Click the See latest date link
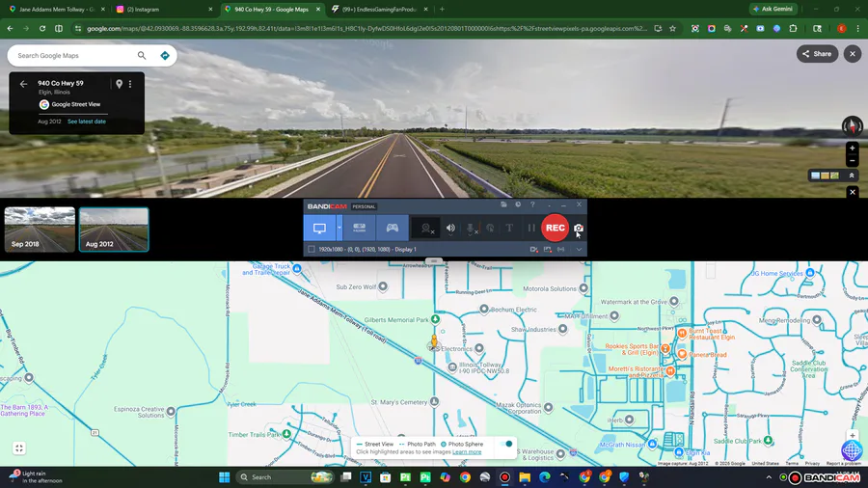Image resolution: width=868 pixels, height=488 pixels. pyautogui.click(x=87, y=122)
